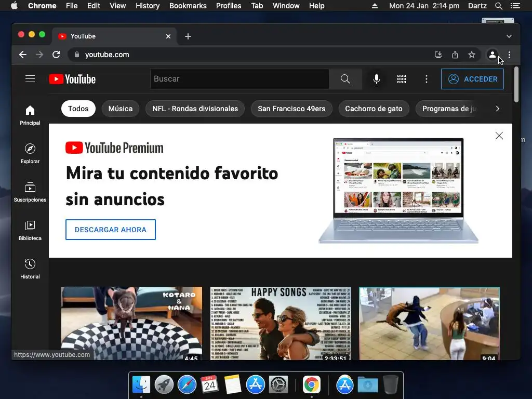Close the YouTube tab
The height and width of the screenshot is (399, 532).
point(168,36)
